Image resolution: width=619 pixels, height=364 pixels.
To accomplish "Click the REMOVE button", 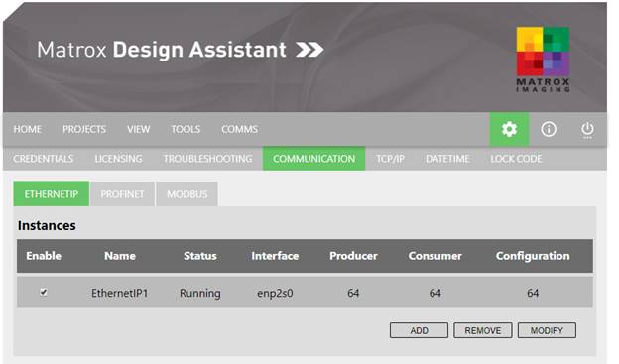I will [483, 330].
